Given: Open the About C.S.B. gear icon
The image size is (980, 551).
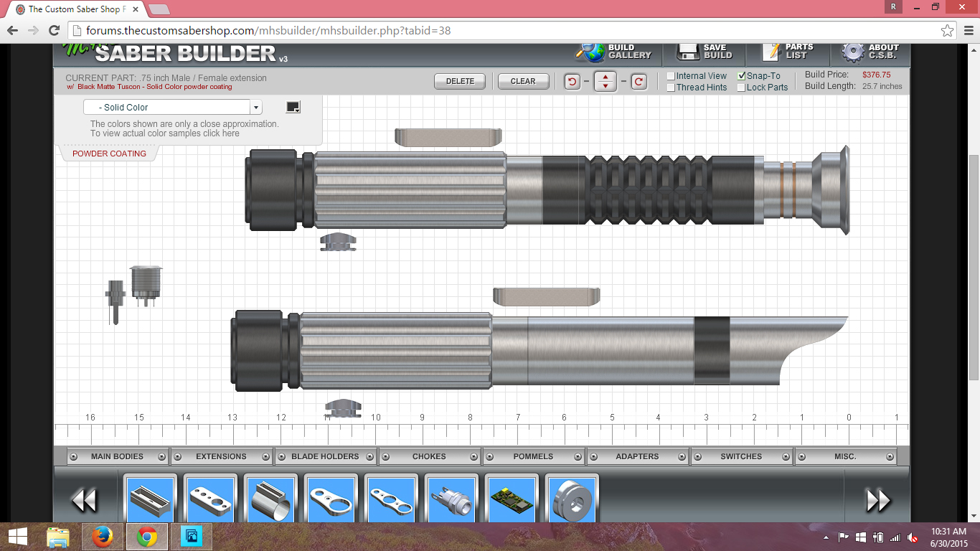Looking at the screenshot, I should pos(853,52).
